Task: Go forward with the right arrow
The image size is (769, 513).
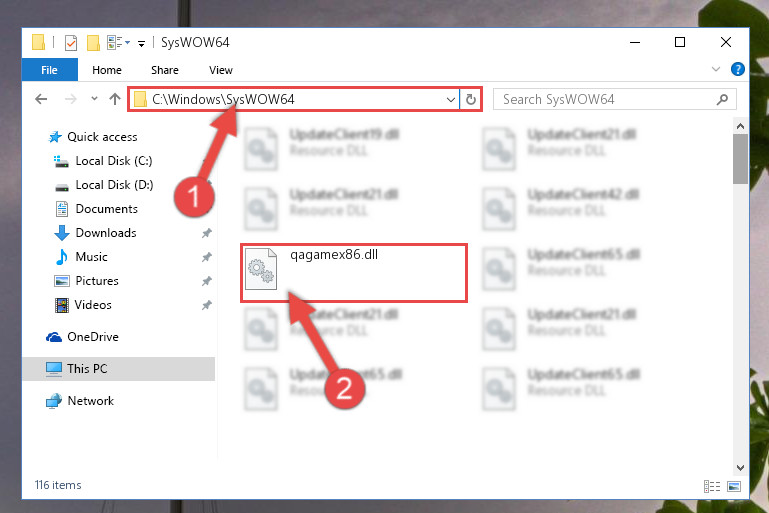Action: coord(71,100)
